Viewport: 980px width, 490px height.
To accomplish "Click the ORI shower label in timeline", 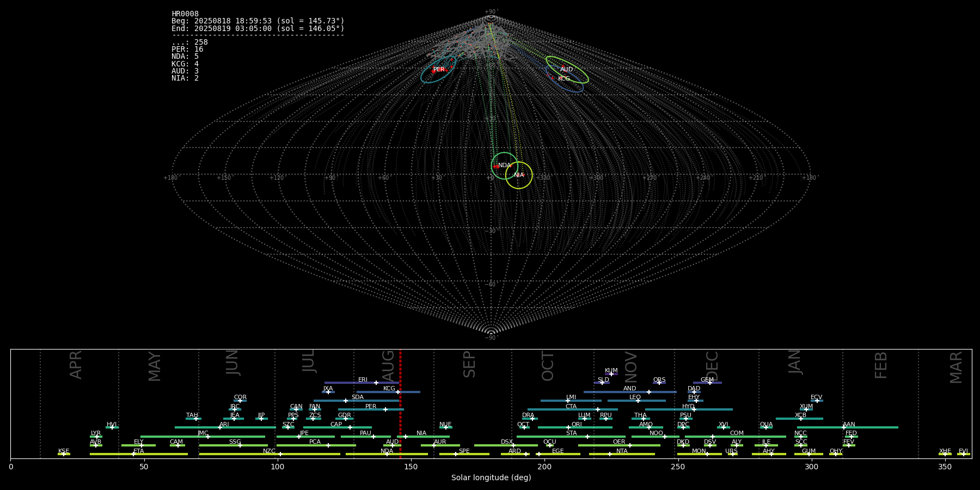I will pos(577,425).
